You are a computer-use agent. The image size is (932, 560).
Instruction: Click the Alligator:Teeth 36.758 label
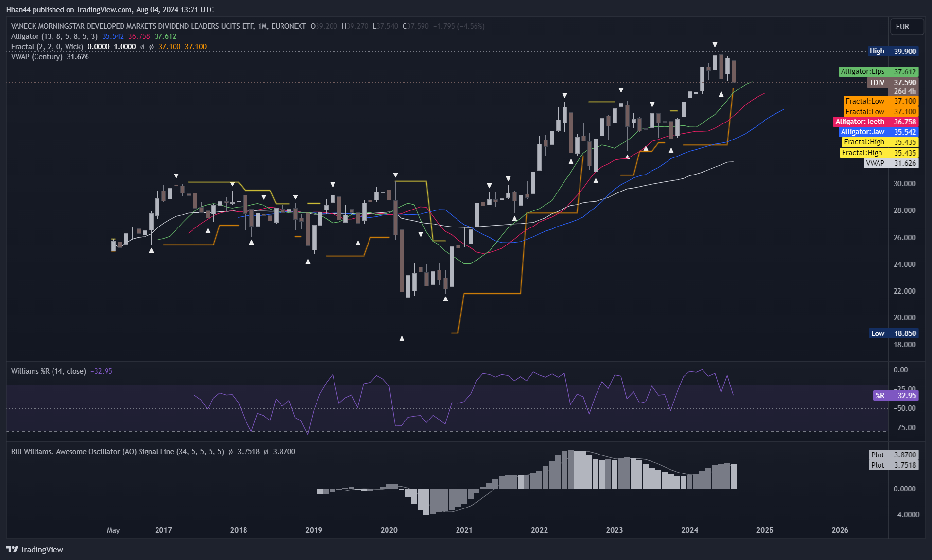[876, 122]
